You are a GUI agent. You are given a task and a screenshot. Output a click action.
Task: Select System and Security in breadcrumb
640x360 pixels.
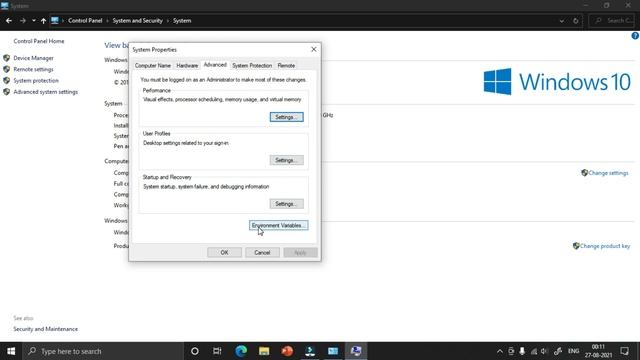click(138, 20)
